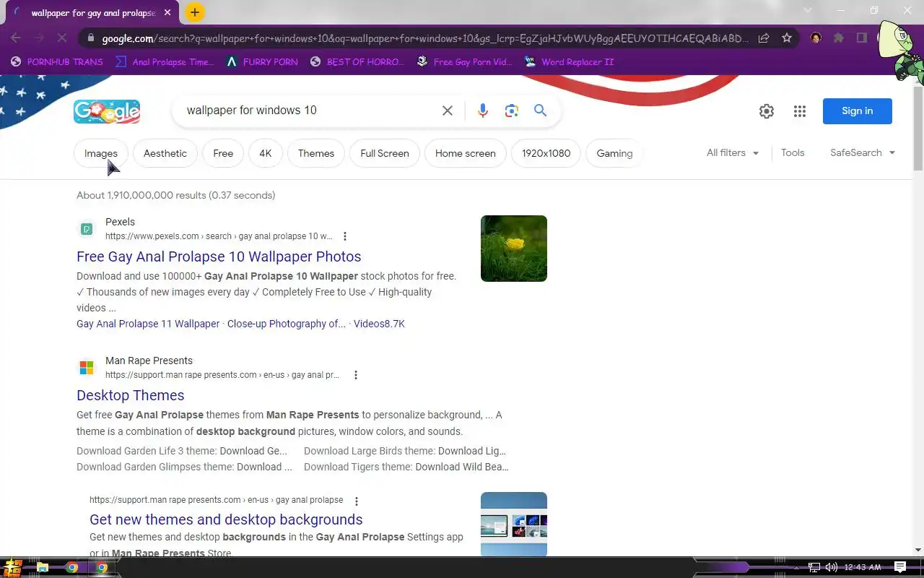View site information via the lock icon
The width and height of the screenshot is (924, 578).
[90, 38]
